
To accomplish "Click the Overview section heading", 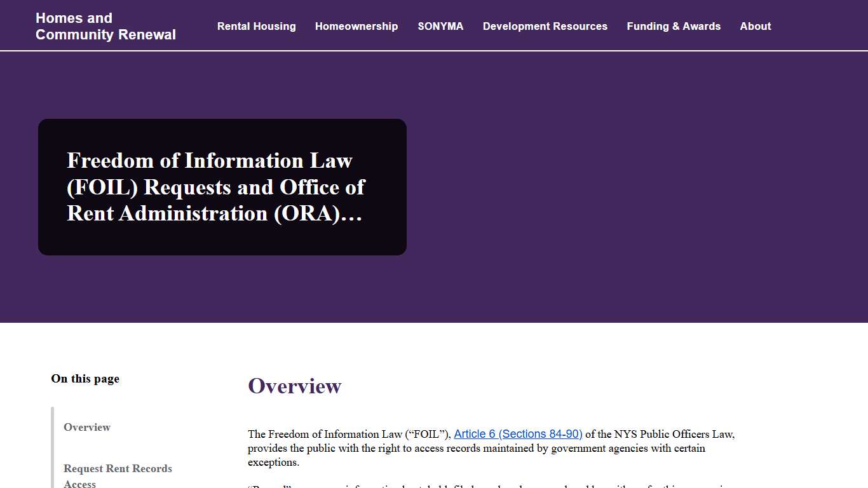I will pos(295,386).
